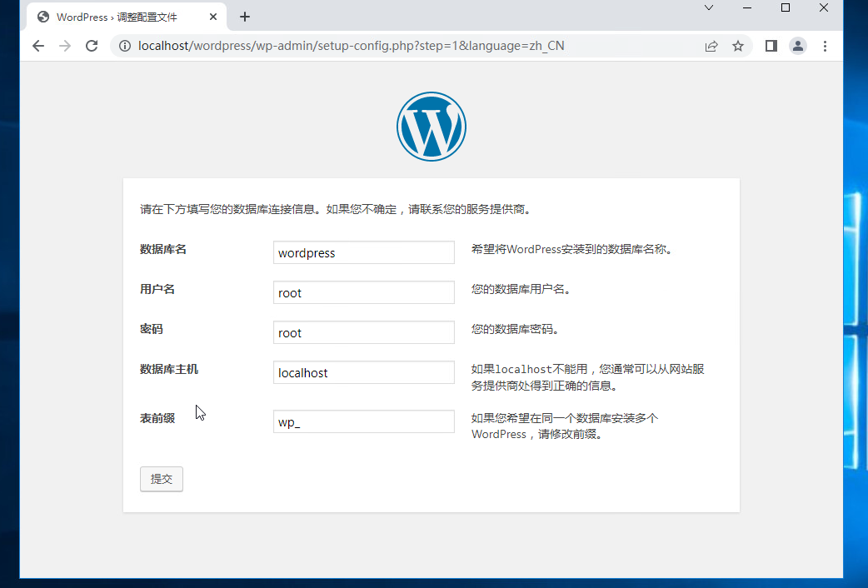Click the 数据库名 field containing wordpress
This screenshot has height=588, width=868.
363,252
